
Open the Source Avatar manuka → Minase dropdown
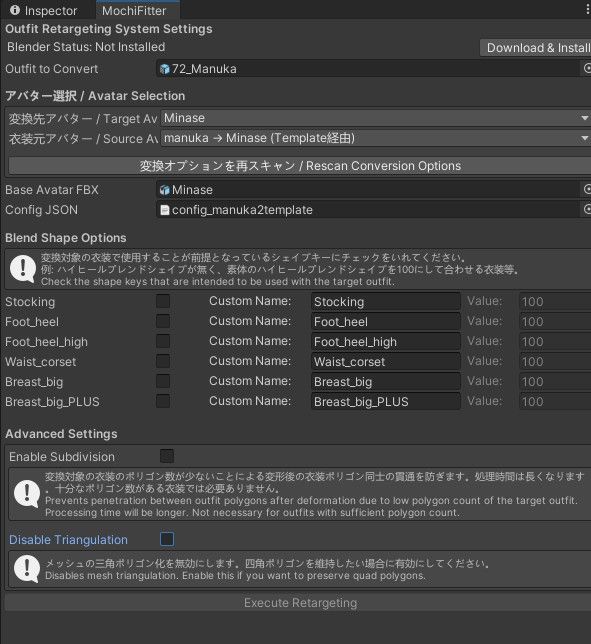(376, 138)
